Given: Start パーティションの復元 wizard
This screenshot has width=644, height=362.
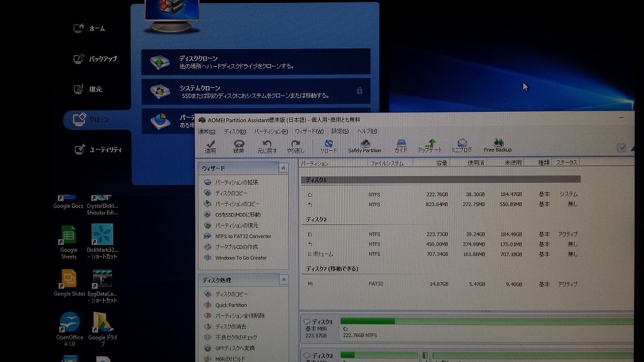Looking at the screenshot, I should click(x=231, y=226).
